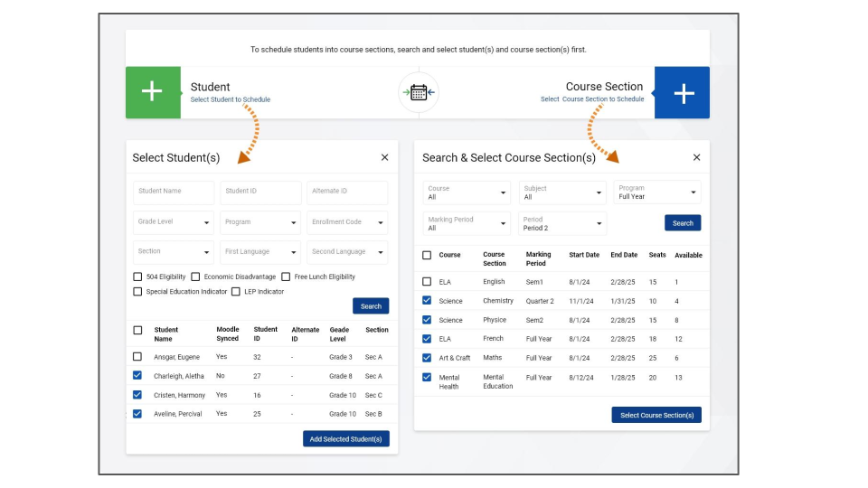Image resolution: width=868 pixels, height=488 pixels.
Task: Click the blue plus Course Section icon
Action: 683,92
